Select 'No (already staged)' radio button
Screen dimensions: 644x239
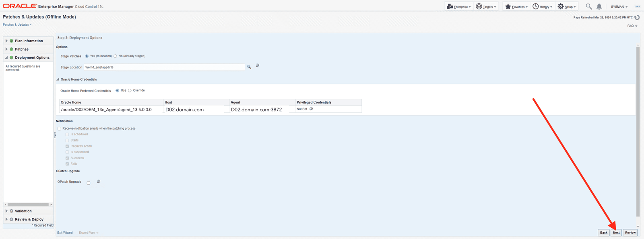pyautogui.click(x=116, y=56)
